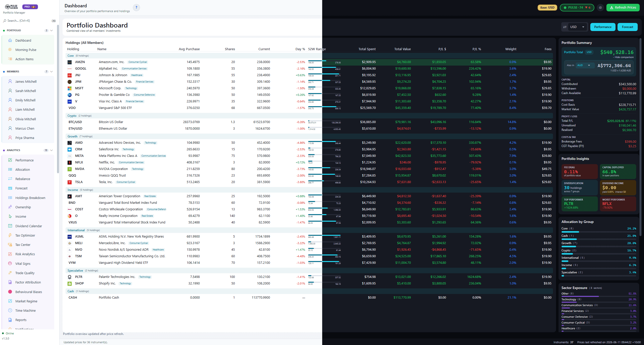The height and width of the screenshot is (345, 644).
Task: Open the help question mark icon
Action: pos(136,8)
